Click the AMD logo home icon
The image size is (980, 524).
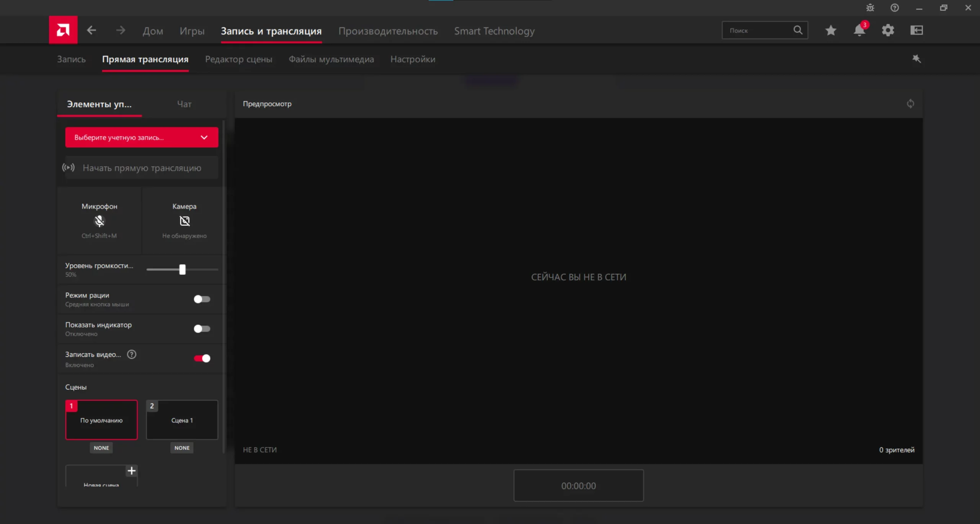click(63, 30)
